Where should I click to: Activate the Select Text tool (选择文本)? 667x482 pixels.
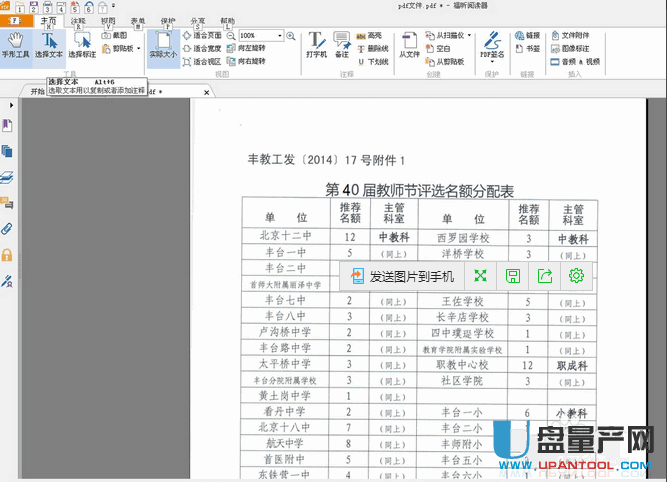pos(49,47)
